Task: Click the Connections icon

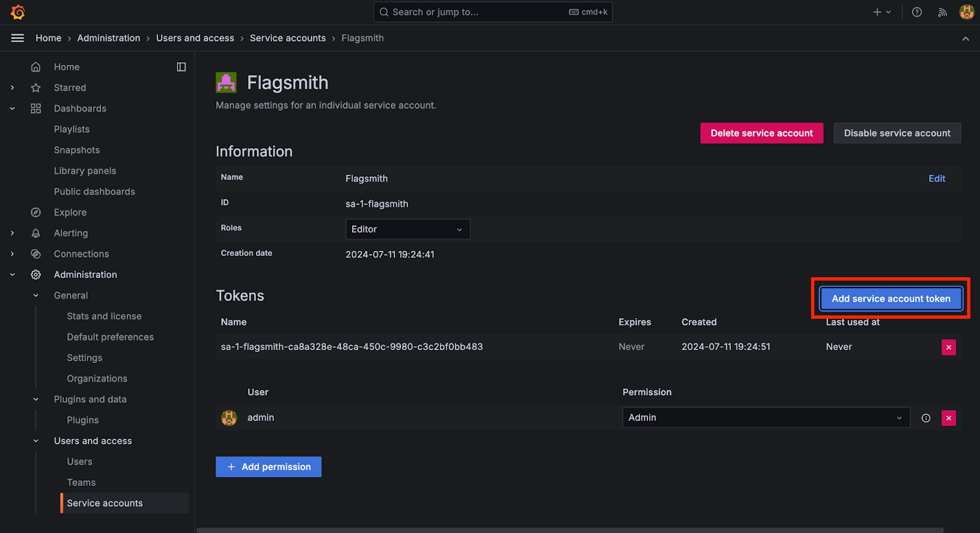Action: (36, 254)
